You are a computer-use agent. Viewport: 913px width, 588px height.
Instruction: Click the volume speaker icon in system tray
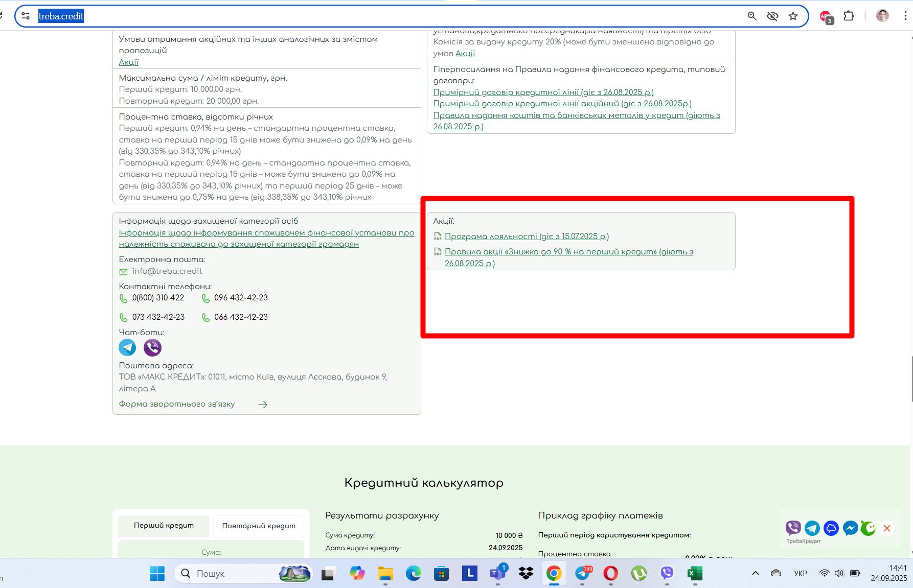point(839,573)
